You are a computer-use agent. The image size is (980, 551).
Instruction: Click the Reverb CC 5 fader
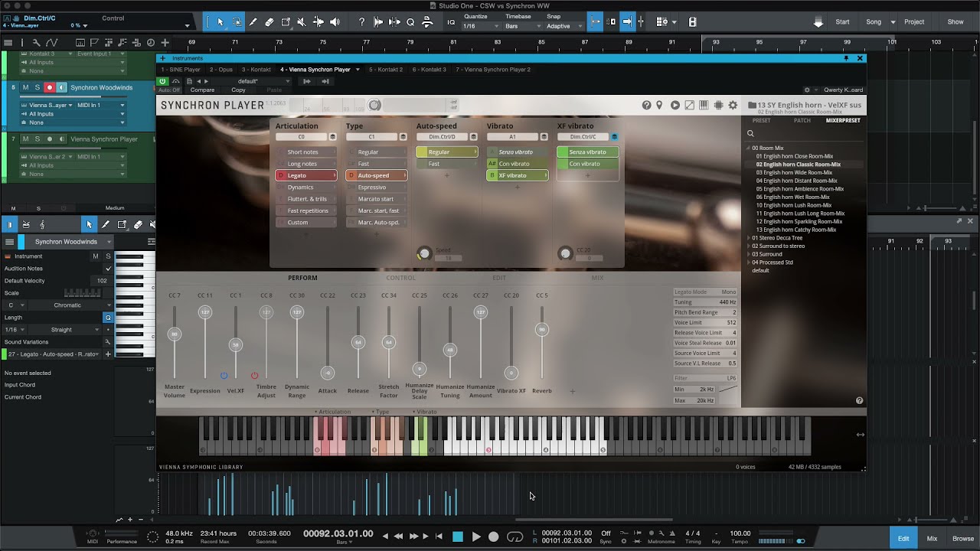click(541, 330)
